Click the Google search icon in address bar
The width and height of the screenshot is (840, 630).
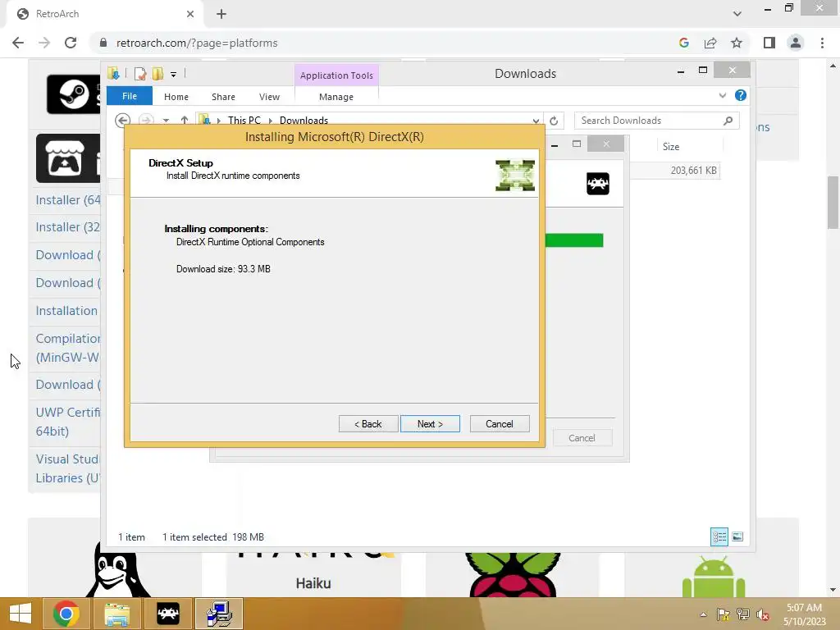pos(683,43)
